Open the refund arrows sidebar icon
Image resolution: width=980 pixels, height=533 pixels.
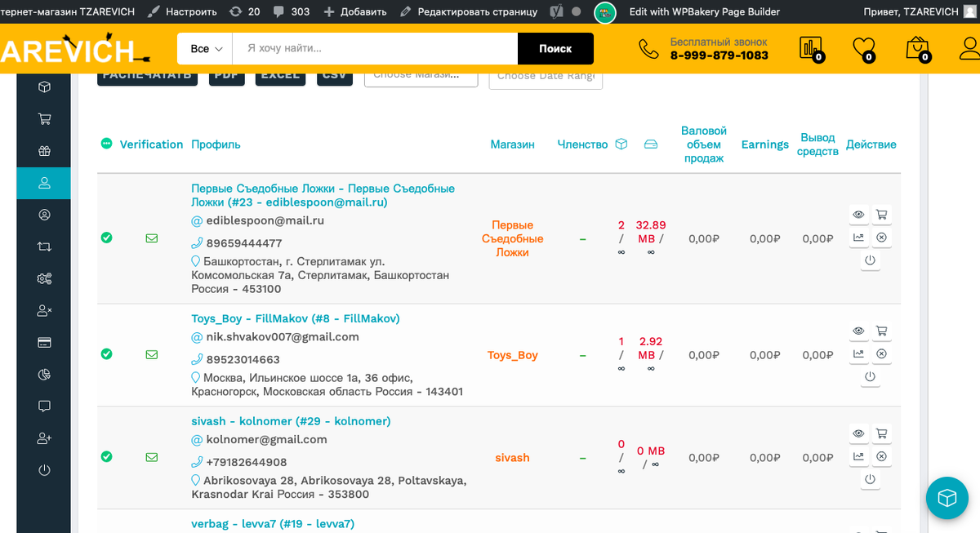[44, 247]
